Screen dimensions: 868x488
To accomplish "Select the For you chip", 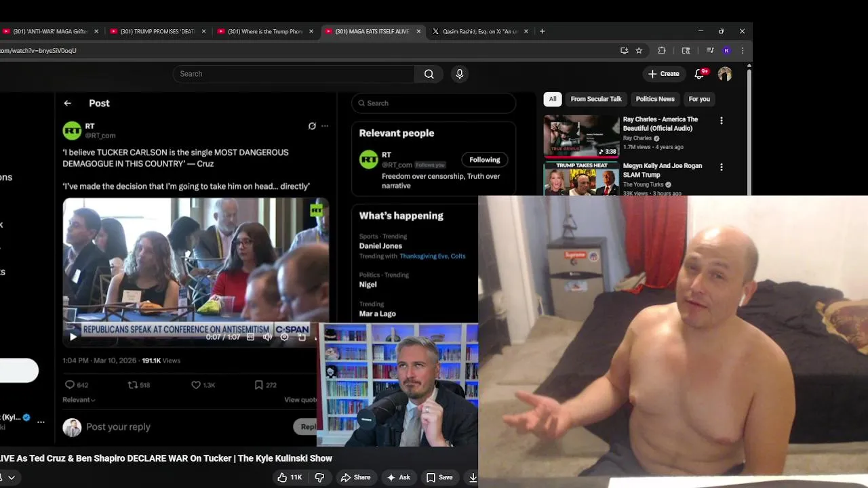I will (x=699, y=99).
